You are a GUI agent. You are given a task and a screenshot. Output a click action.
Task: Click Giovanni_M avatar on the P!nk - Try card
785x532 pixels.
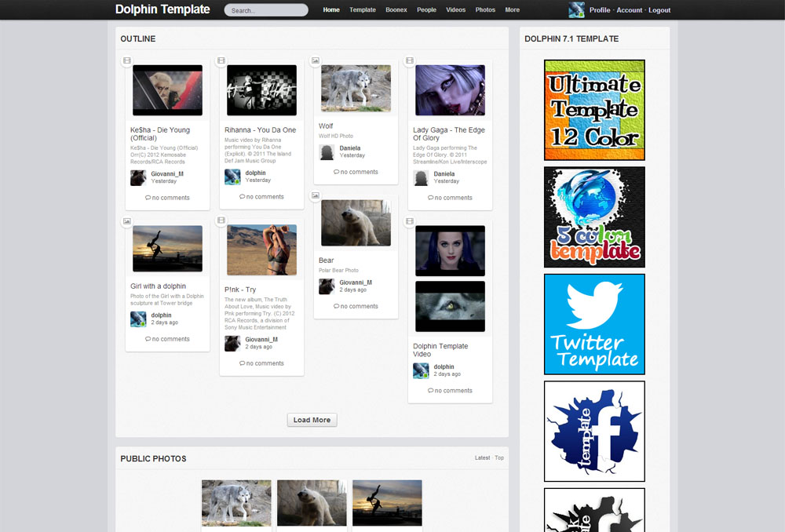(x=232, y=344)
